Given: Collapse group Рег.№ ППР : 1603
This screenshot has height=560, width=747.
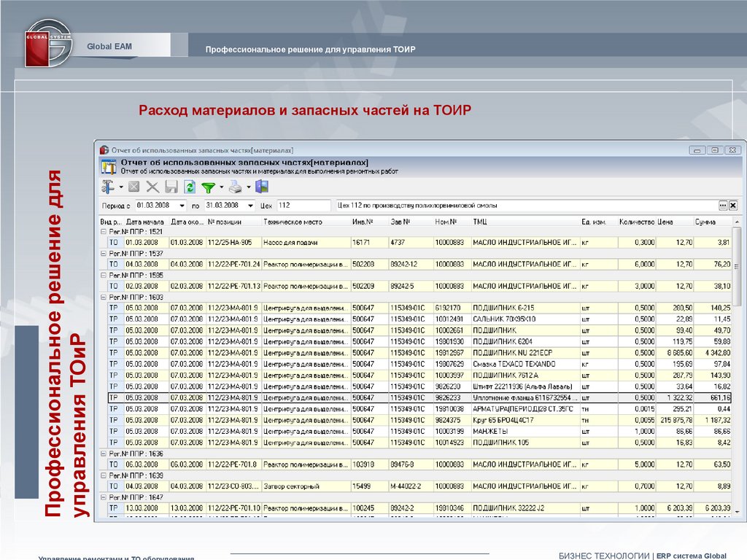Looking at the screenshot, I should pos(103,297).
